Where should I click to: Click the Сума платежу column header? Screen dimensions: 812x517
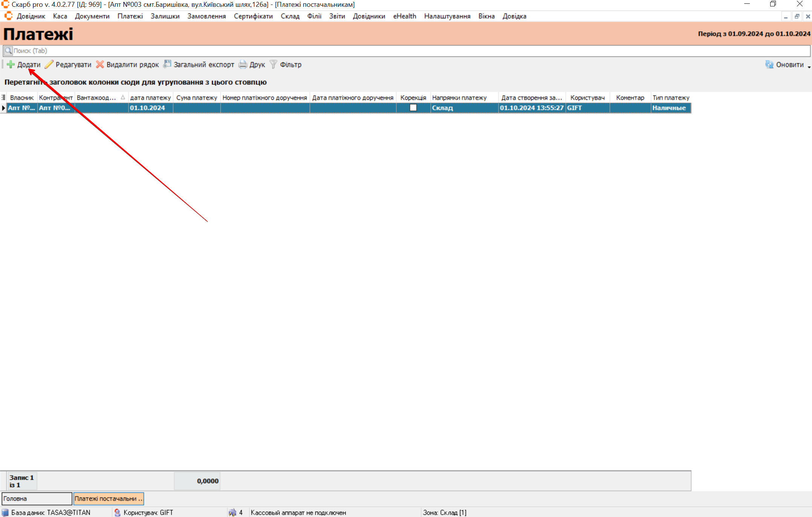tap(197, 98)
